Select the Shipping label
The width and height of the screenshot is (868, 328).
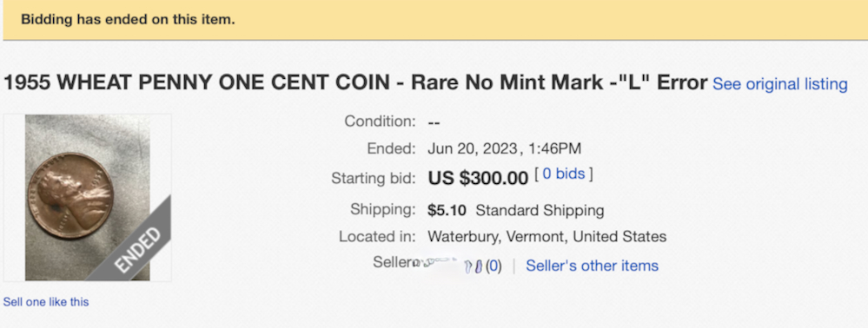(x=382, y=210)
